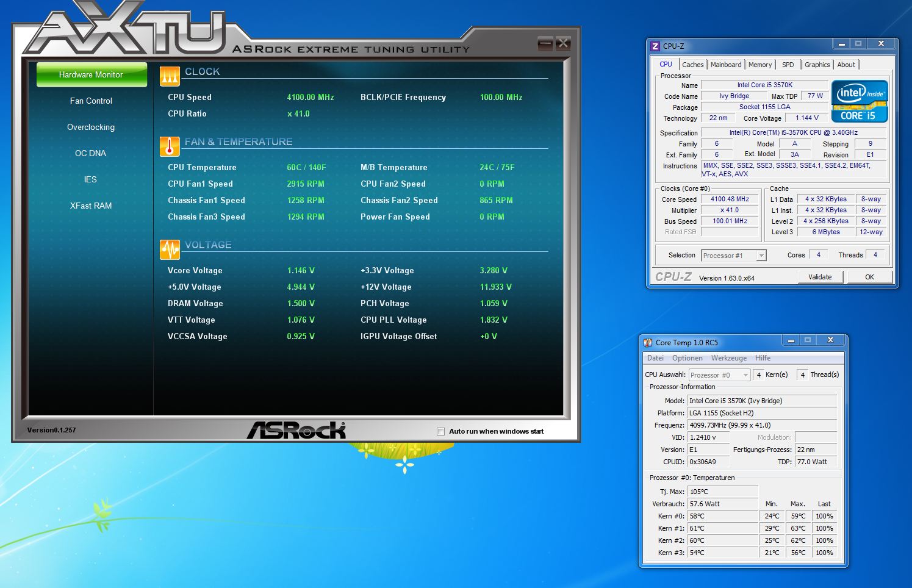Open the Memory tab in CPU-Z
The height and width of the screenshot is (588, 912).
pyautogui.click(x=760, y=65)
